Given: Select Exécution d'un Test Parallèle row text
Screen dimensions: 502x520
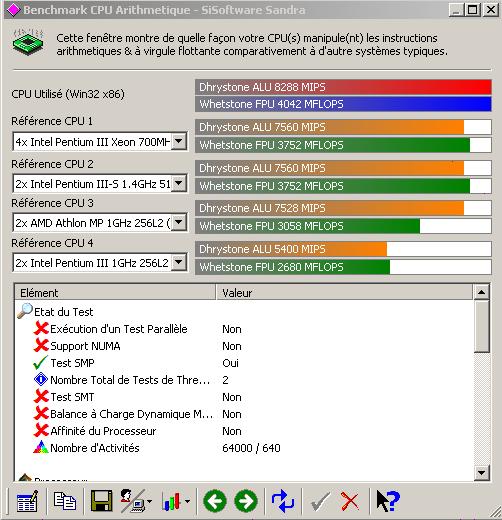Looking at the screenshot, I should coord(119,329).
